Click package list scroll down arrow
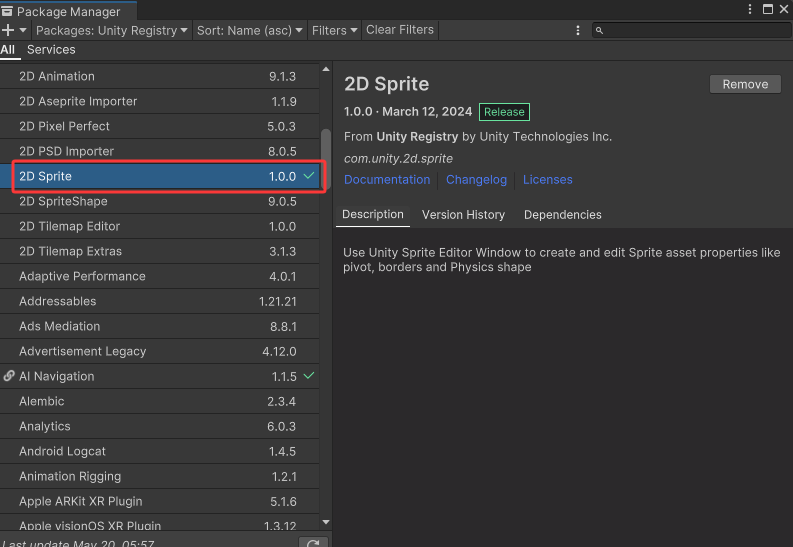 pos(326,522)
